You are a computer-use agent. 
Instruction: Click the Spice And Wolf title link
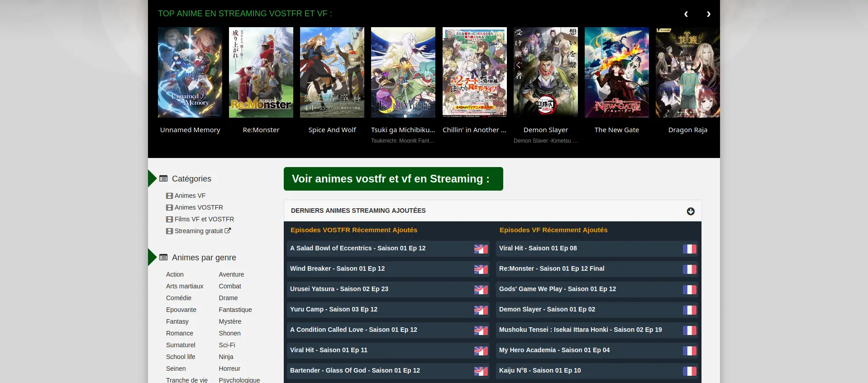coord(332,130)
